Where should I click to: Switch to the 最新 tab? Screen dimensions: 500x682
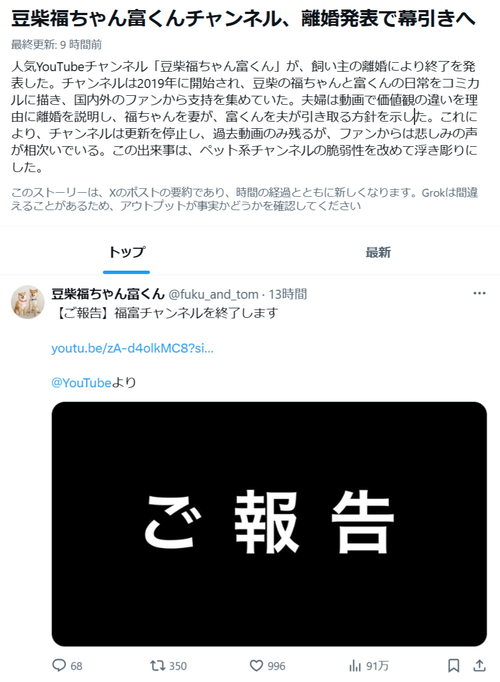tap(378, 252)
